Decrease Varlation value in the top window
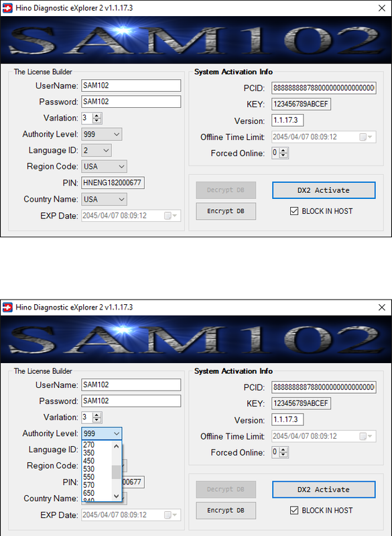This screenshot has height=536, width=392. [97, 121]
